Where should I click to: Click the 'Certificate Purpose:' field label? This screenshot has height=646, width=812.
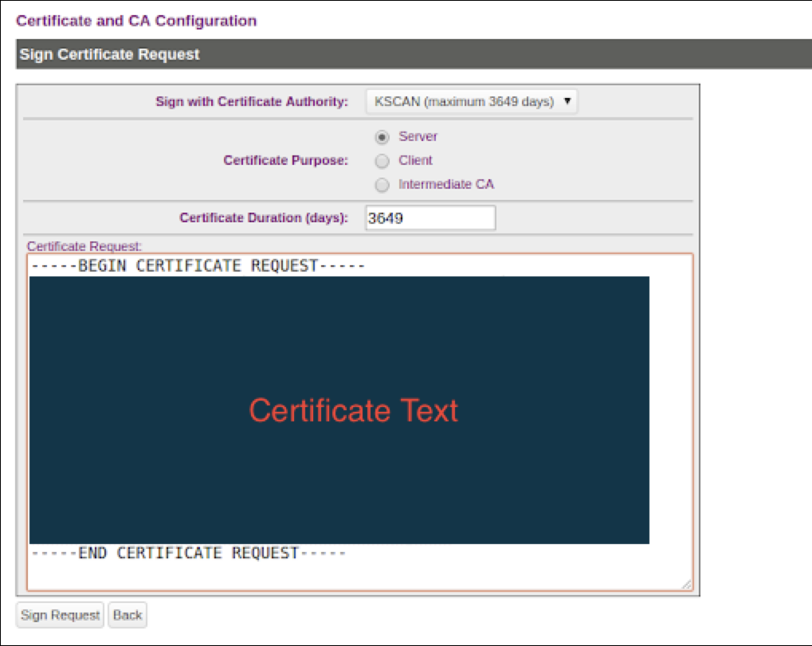(x=285, y=161)
